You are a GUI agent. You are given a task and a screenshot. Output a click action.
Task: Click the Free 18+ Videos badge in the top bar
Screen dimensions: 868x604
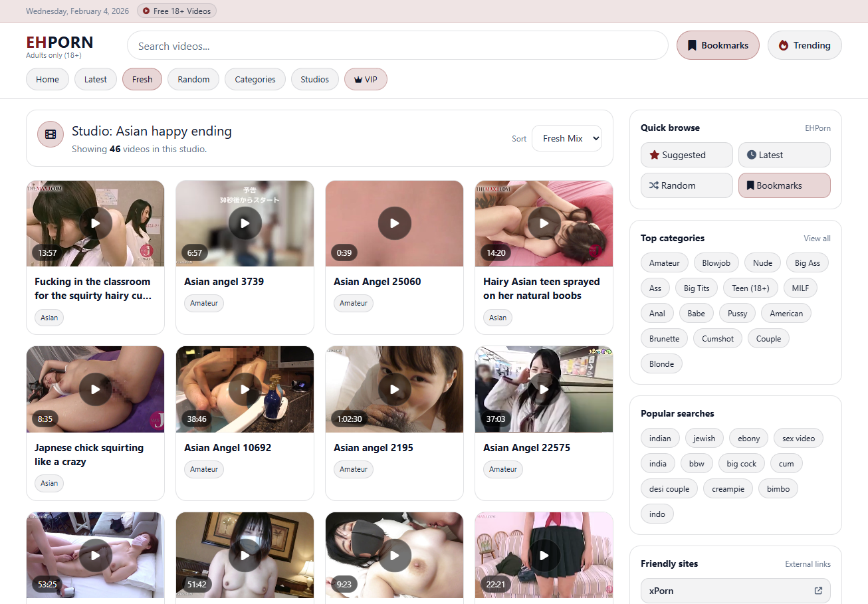(x=177, y=11)
